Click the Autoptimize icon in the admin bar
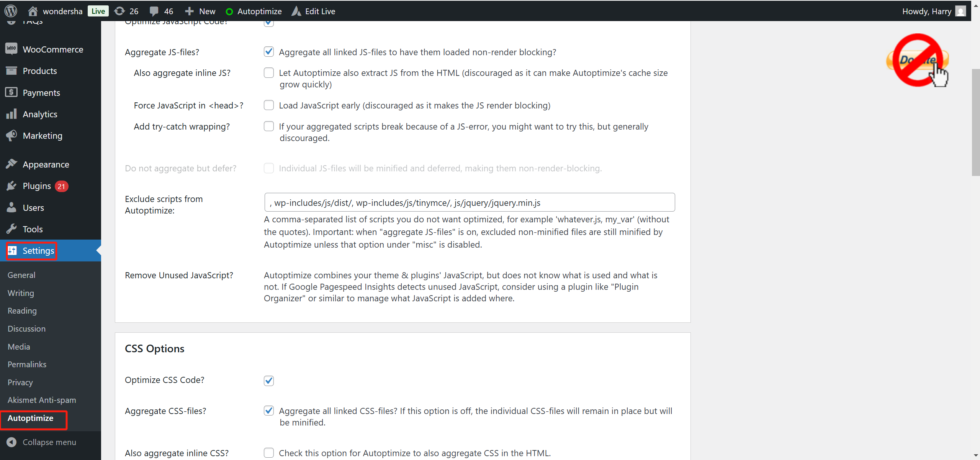Screen dimensions: 980x460 [230, 11]
